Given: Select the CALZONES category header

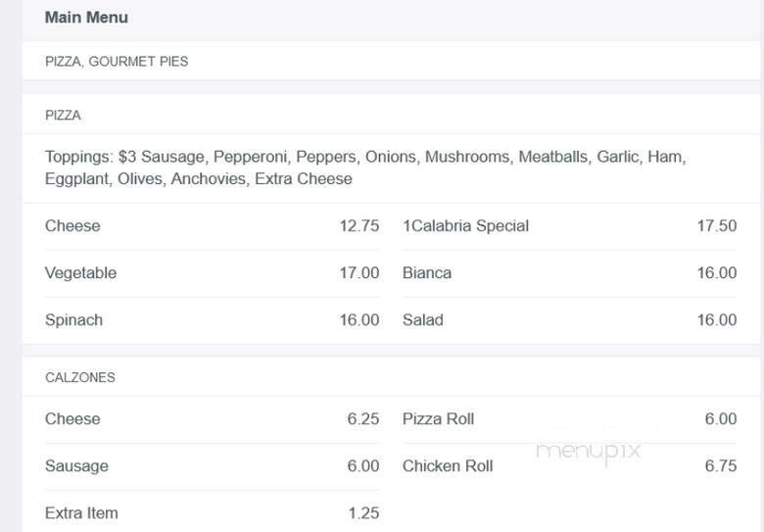Looking at the screenshot, I should (x=80, y=377).
